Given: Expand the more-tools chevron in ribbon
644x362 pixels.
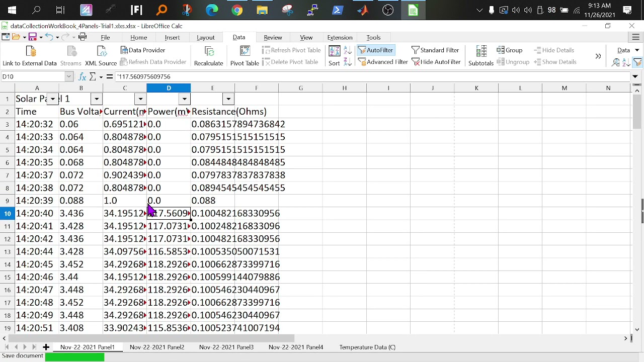Looking at the screenshot, I should click(598, 56).
